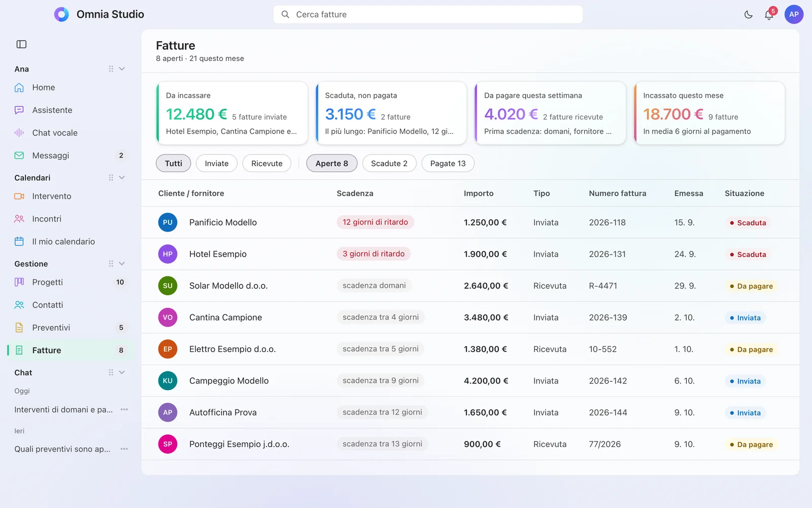The width and height of the screenshot is (812, 508).
Task: Open options for Interventi di domani chat
Action: point(124,409)
